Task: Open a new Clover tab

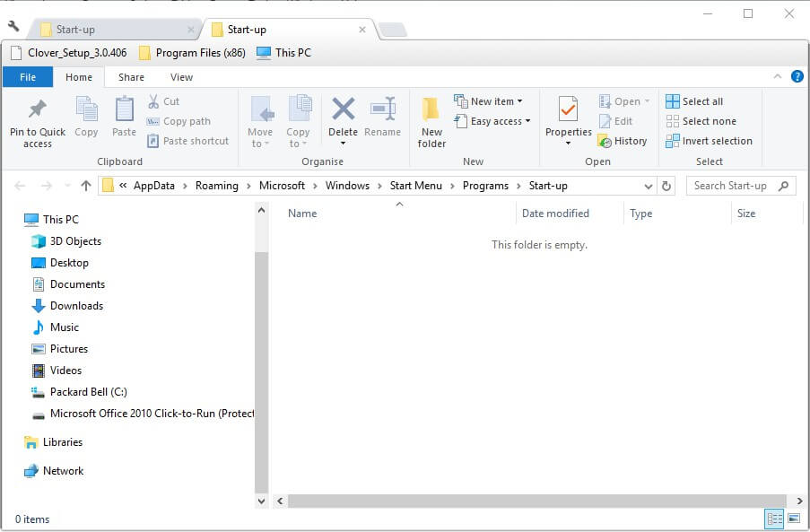Action: pos(393,30)
